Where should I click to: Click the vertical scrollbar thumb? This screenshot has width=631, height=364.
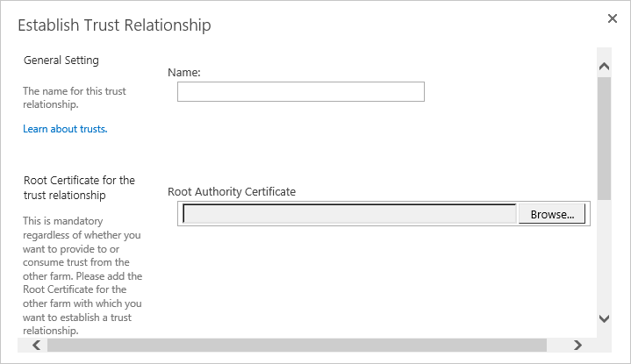point(604,139)
